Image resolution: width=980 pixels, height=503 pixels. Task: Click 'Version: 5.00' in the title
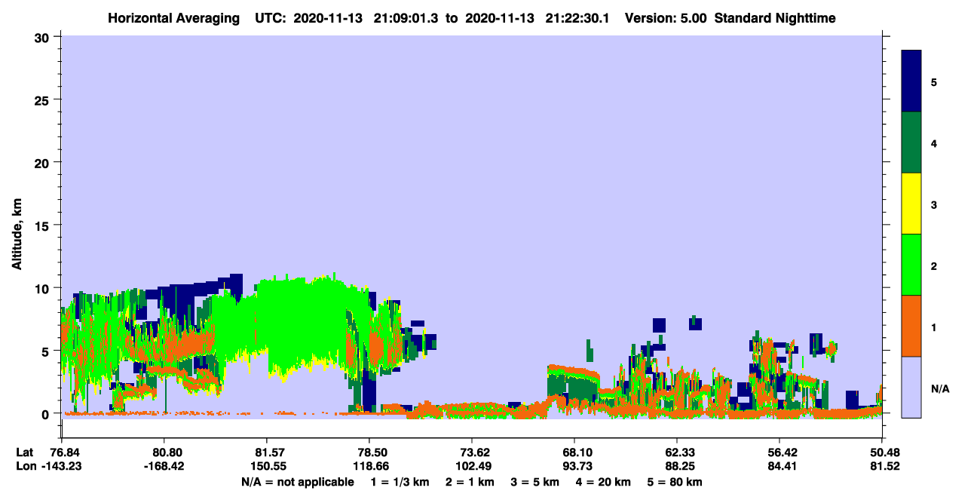pyautogui.click(x=666, y=18)
